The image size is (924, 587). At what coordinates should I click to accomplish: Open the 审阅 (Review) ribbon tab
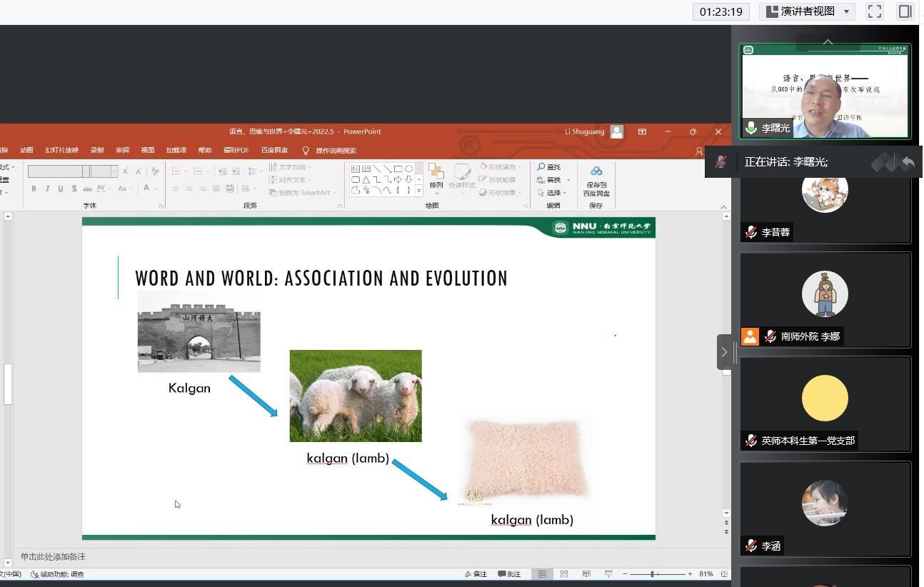[122, 151]
